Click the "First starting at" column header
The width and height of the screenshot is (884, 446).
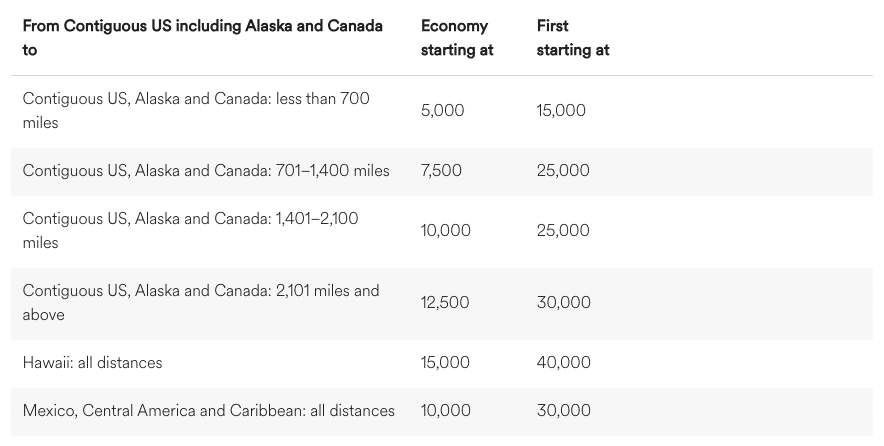click(573, 37)
